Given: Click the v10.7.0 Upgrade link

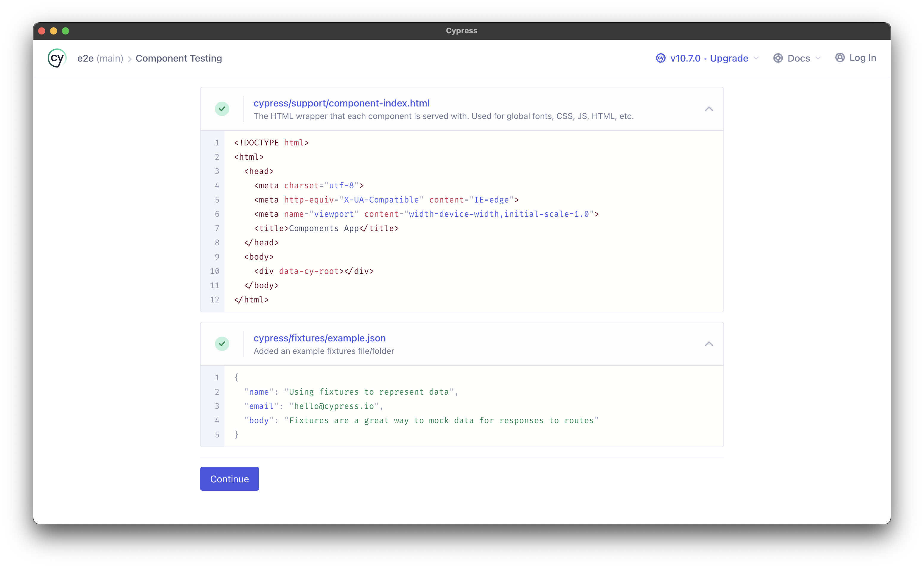Looking at the screenshot, I should pyautogui.click(x=709, y=58).
